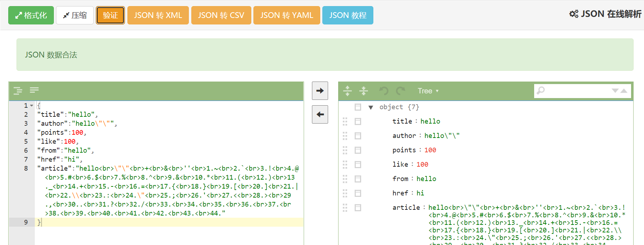Edit the href value hi in tree
Screen dimensions: 644x245
pos(420,193)
